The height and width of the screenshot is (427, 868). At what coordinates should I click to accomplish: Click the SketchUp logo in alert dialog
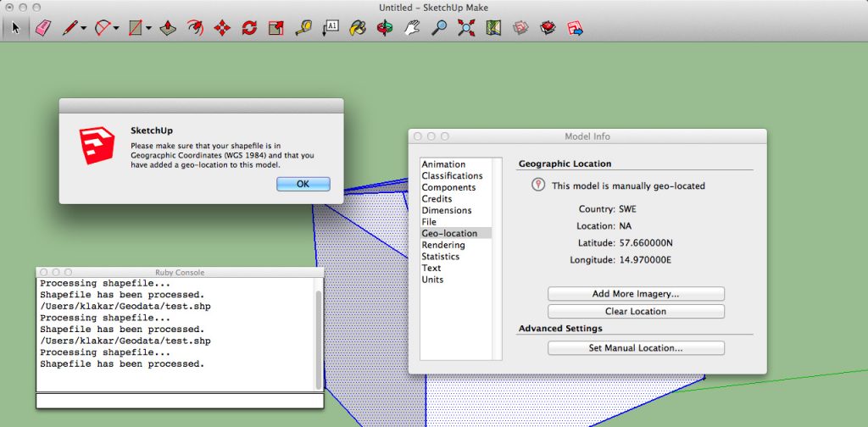tap(97, 146)
